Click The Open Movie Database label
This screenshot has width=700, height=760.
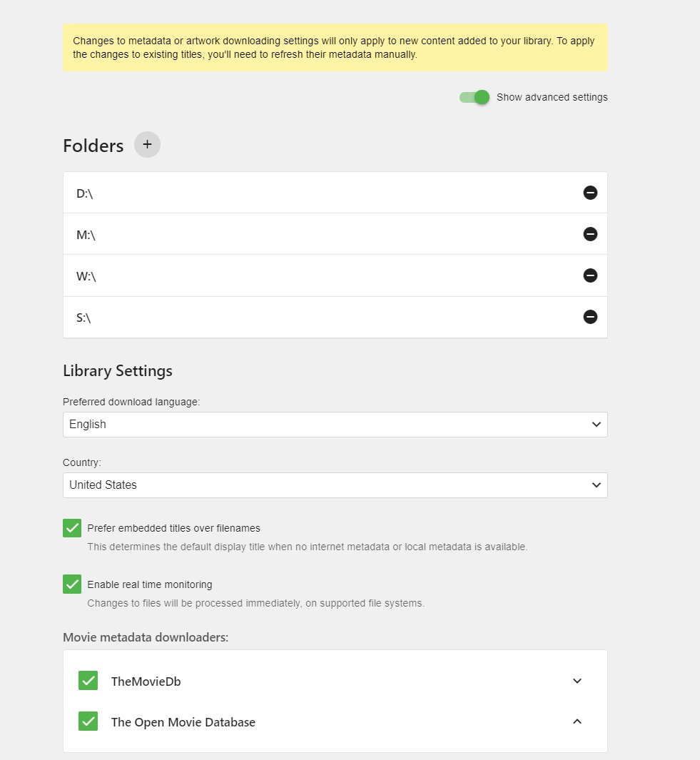[x=183, y=722]
